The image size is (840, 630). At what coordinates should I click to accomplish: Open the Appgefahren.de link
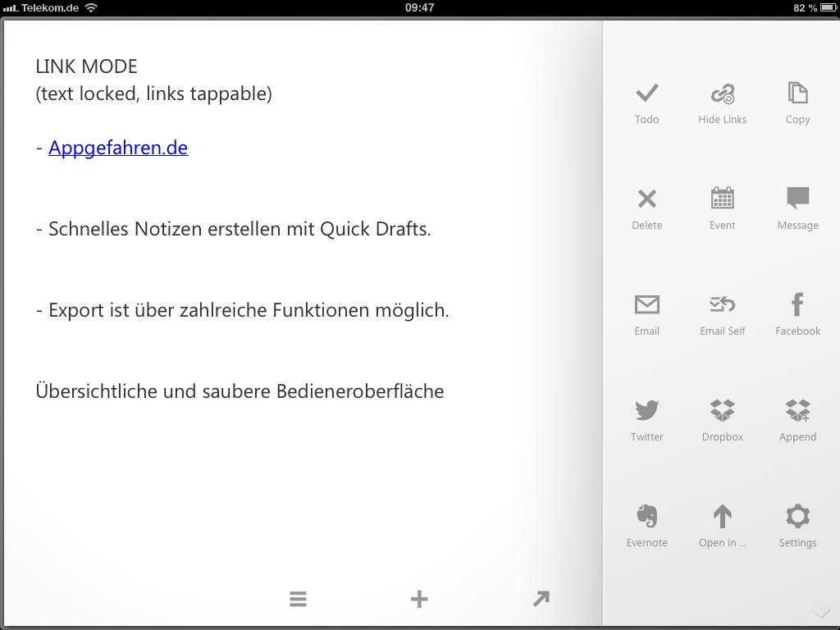(118, 148)
